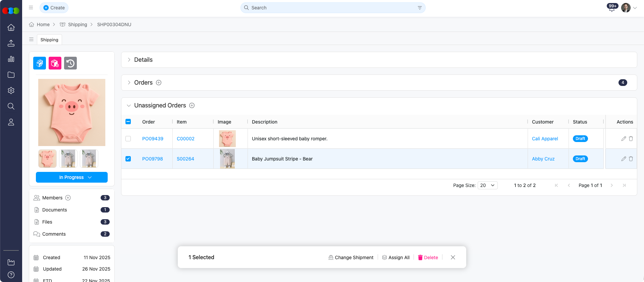This screenshot has width=644, height=282.
Task: Click the plus icon next to Unassigned Orders
Action: point(192,105)
